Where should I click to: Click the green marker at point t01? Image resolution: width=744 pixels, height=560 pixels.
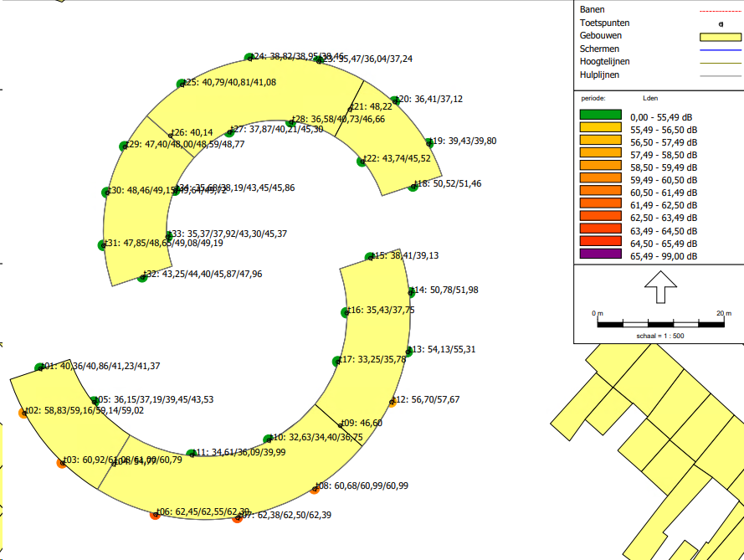(39, 367)
